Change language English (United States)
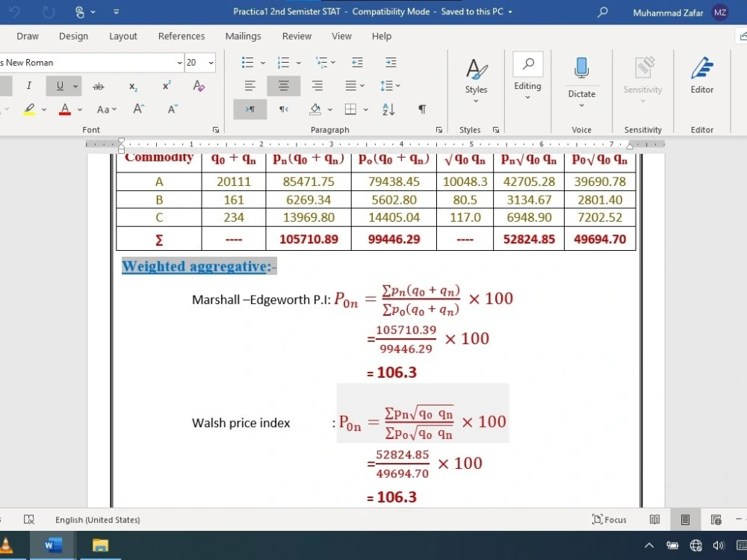The width and height of the screenshot is (747, 560). click(x=98, y=520)
